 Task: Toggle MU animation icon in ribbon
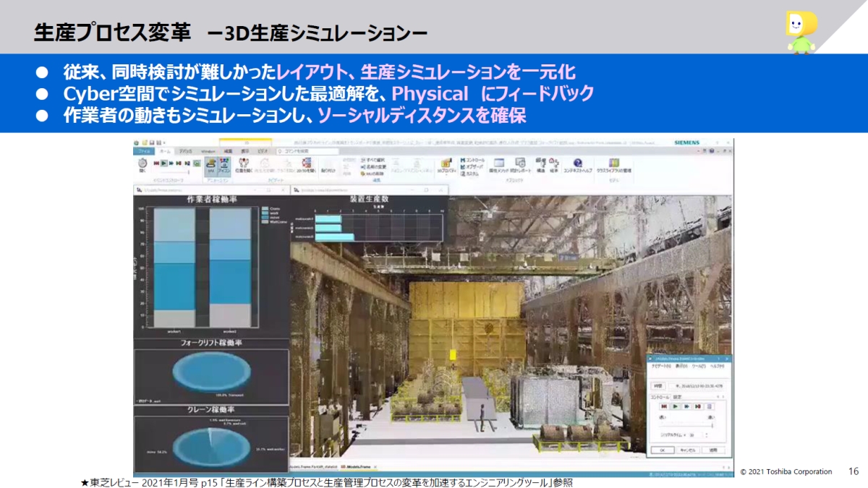click(x=211, y=168)
